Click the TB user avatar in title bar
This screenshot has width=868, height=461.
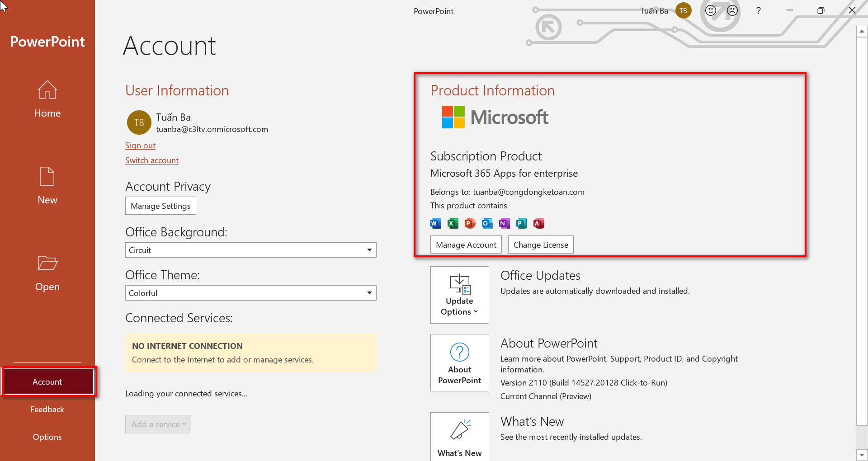(x=683, y=10)
